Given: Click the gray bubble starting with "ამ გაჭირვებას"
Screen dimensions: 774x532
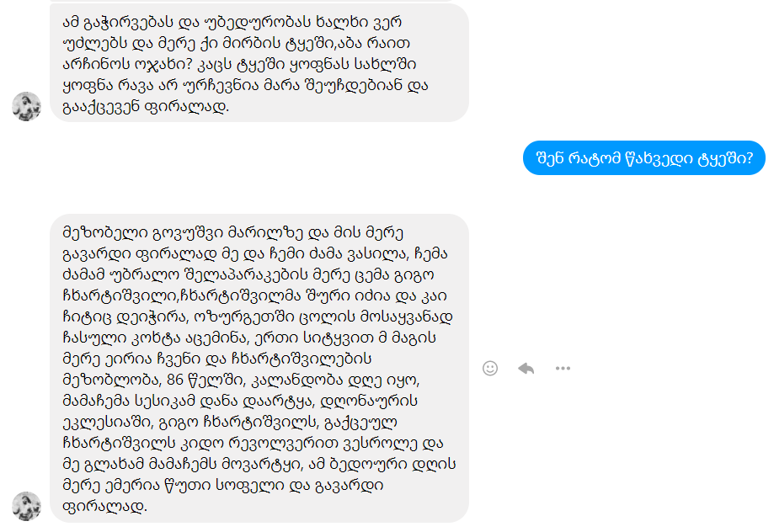Looking at the screenshot, I should coord(259,63).
